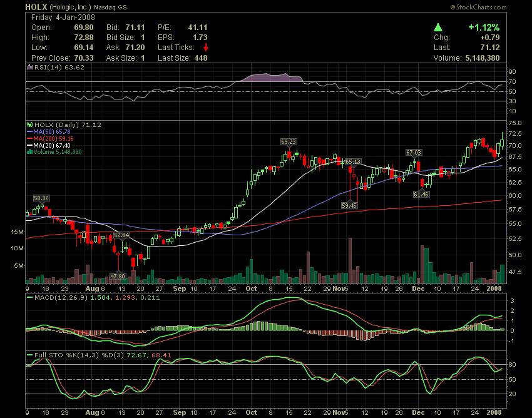Click the MACD(12,26,9) indicator label

point(61,298)
